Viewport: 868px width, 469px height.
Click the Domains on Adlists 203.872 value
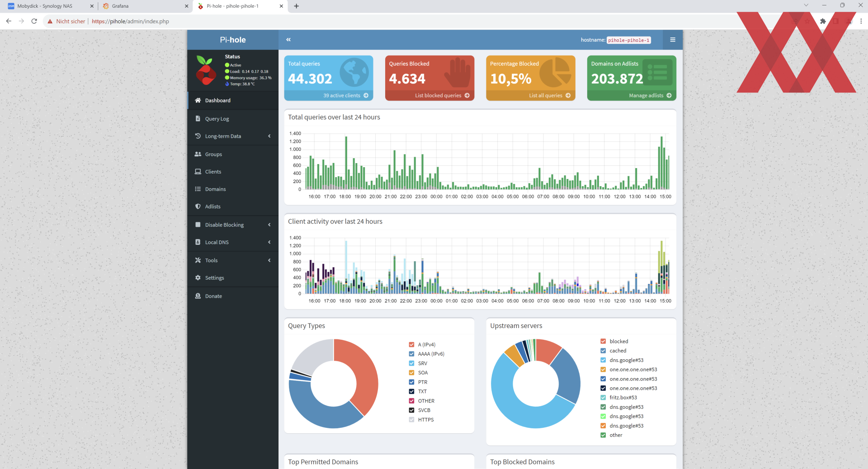point(617,79)
